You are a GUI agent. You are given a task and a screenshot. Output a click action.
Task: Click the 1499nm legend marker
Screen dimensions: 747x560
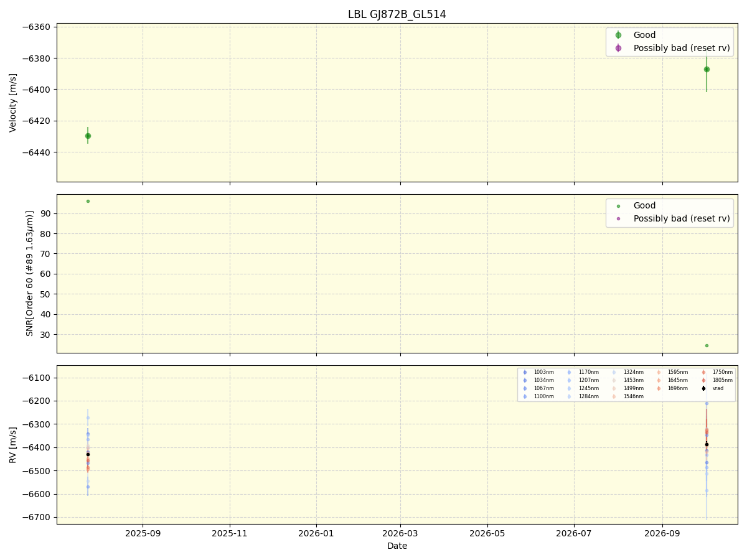(x=614, y=388)
